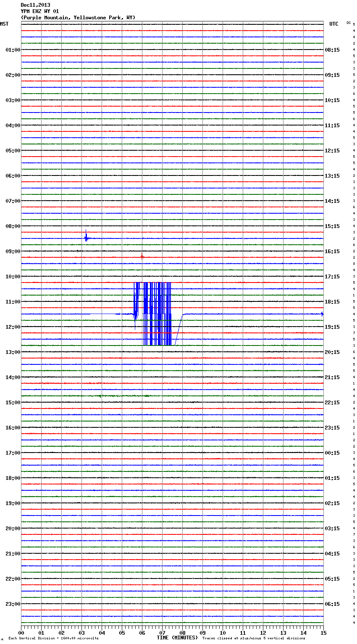Click the large clipped blue signal near 11:00
This screenshot has height=644, width=357.
[x=152, y=314]
